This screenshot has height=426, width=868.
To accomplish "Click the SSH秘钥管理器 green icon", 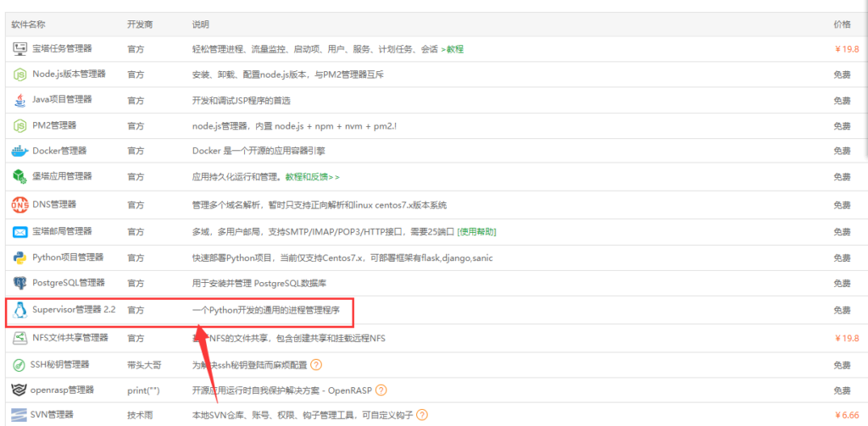I will click(20, 364).
